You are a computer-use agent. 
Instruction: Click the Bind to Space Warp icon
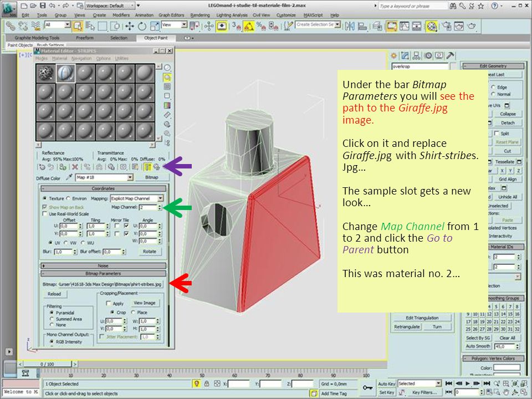[35, 26]
